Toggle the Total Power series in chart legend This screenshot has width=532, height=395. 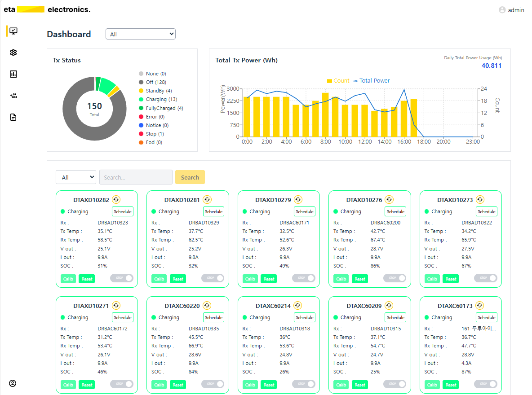(371, 81)
